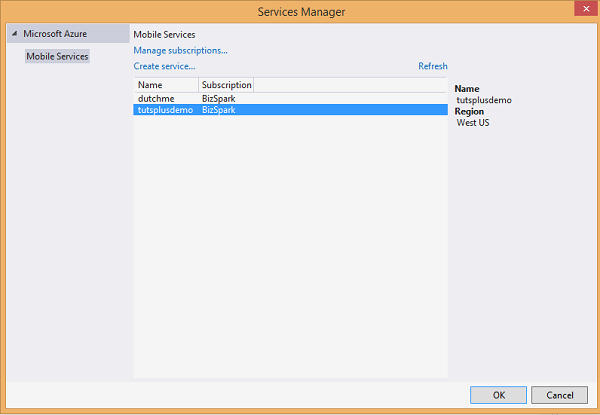Close the Services Manager window
600x415 pixels.
(x=586, y=9)
